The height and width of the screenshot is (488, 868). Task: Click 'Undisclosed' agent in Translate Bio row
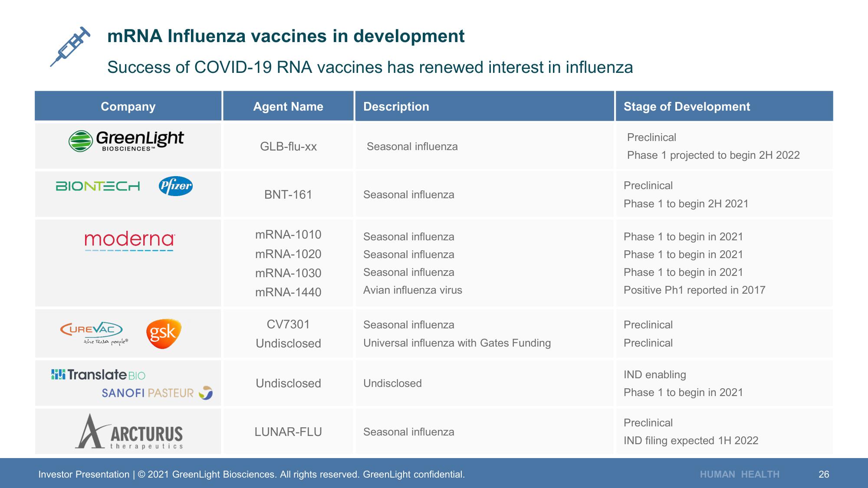pos(288,383)
